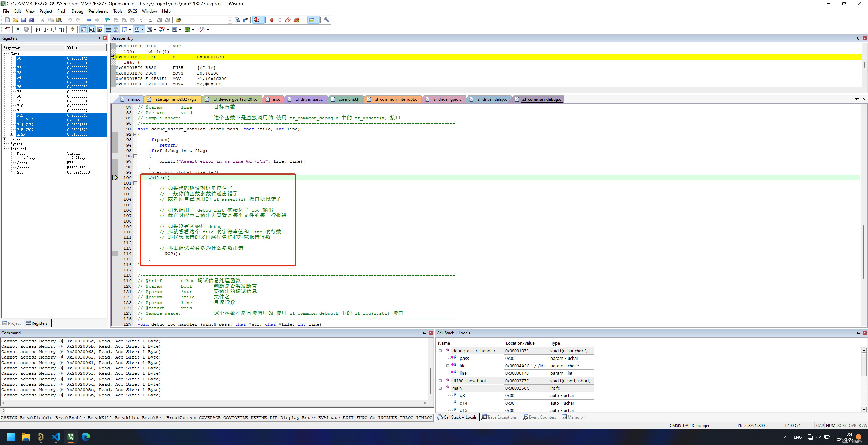Open the Trace Exceptions tab

(x=499, y=417)
